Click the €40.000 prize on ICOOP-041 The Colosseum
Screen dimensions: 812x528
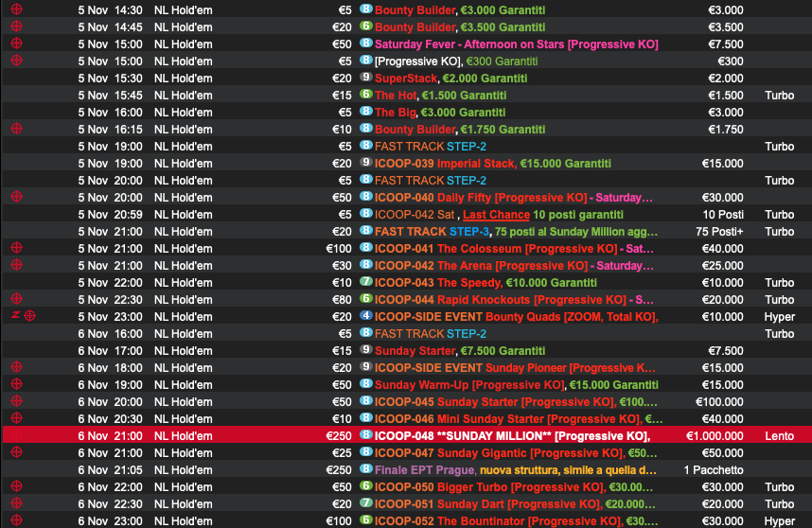(722, 249)
